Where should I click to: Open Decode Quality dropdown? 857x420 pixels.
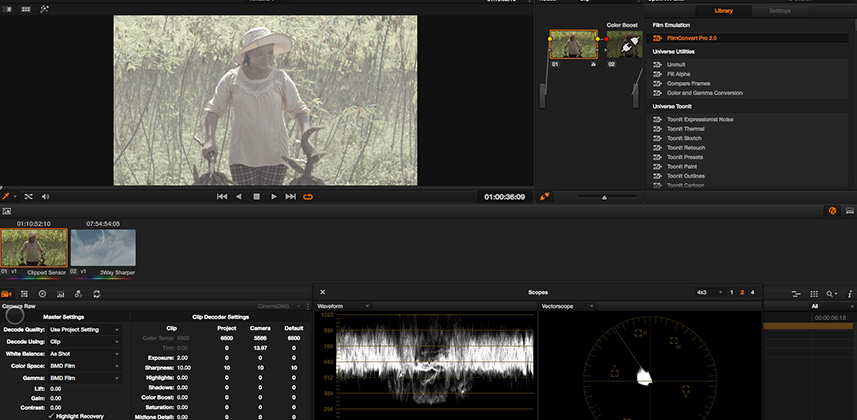[85, 330]
